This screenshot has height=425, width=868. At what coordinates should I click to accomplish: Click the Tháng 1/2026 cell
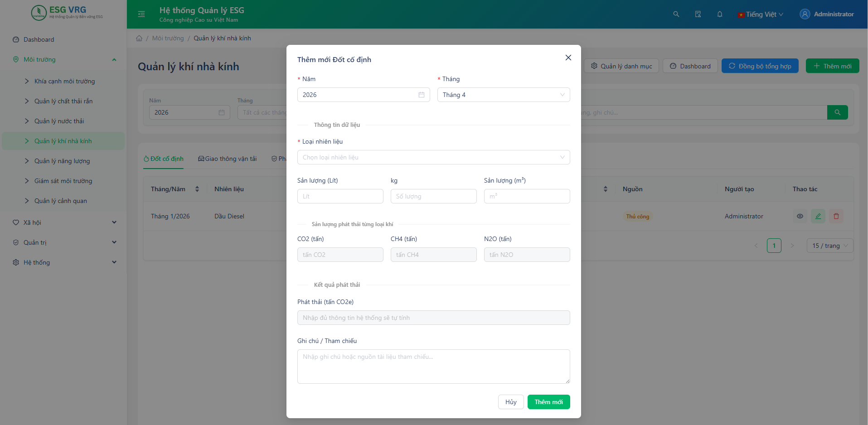(170, 216)
